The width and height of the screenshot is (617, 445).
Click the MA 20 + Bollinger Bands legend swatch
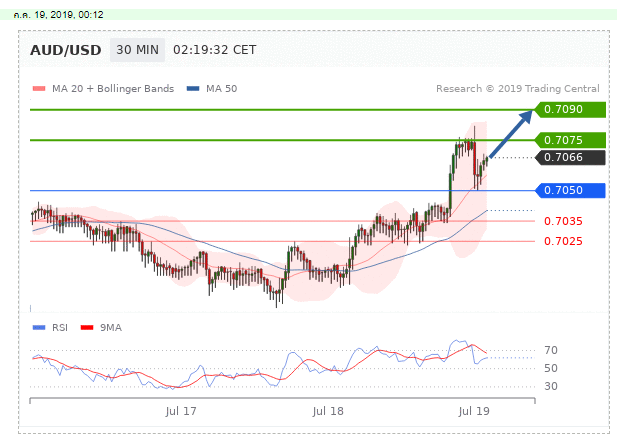coord(39,89)
